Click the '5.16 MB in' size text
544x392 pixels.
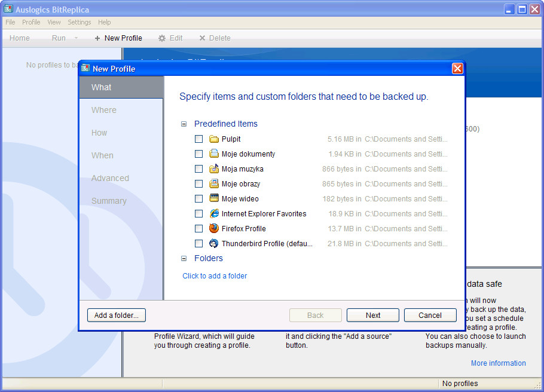coord(344,139)
